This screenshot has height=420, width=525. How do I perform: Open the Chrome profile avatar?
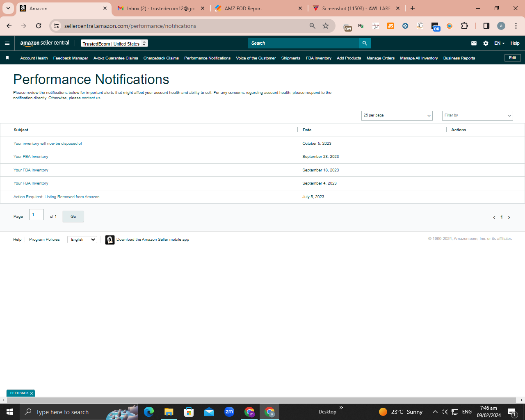(501, 26)
